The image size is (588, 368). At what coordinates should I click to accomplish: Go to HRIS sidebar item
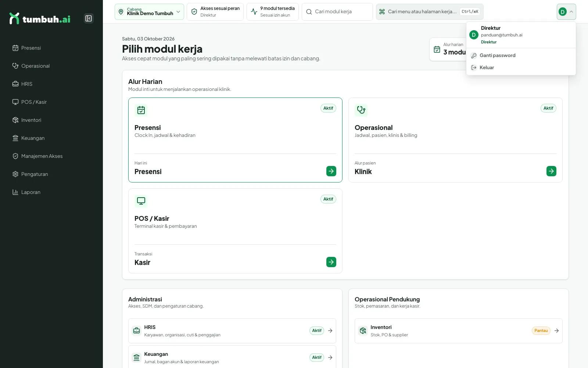click(x=51, y=84)
